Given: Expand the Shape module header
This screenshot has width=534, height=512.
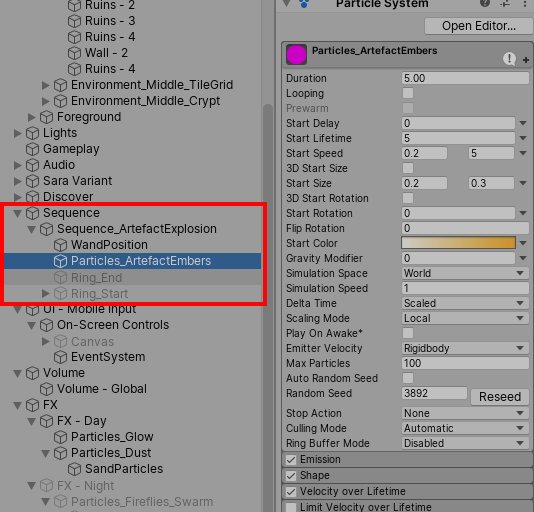Looking at the screenshot, I should pos(407,476).
